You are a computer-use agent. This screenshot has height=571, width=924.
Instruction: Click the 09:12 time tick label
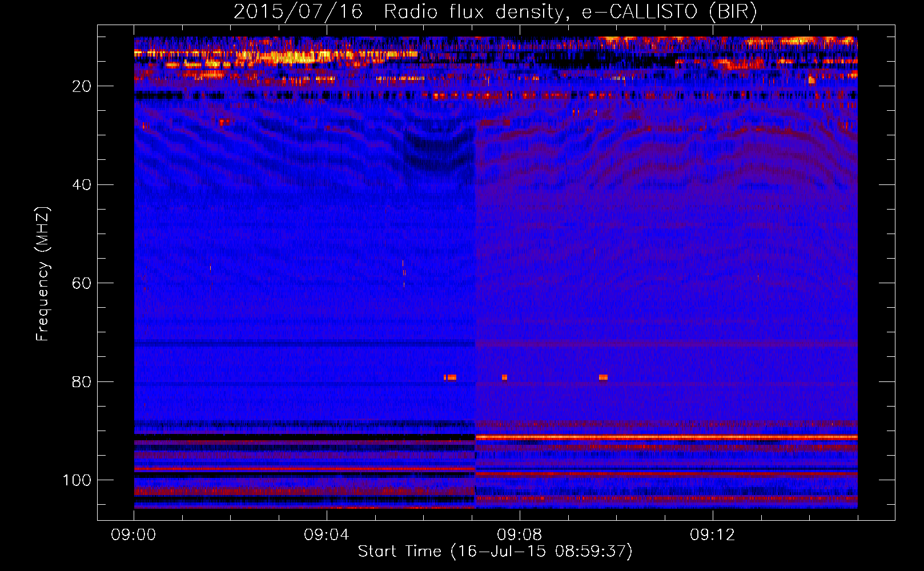(x=713, y=535)
